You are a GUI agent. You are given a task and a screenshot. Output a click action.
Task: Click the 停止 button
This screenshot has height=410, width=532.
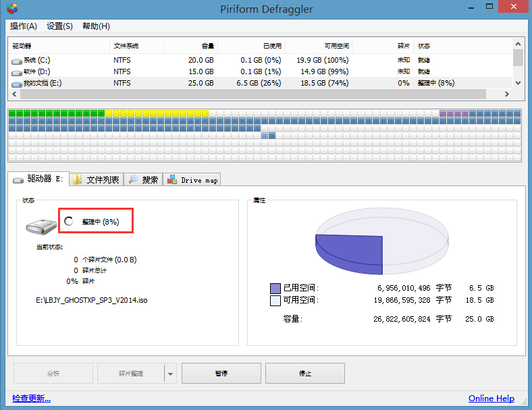click(305, 373)
